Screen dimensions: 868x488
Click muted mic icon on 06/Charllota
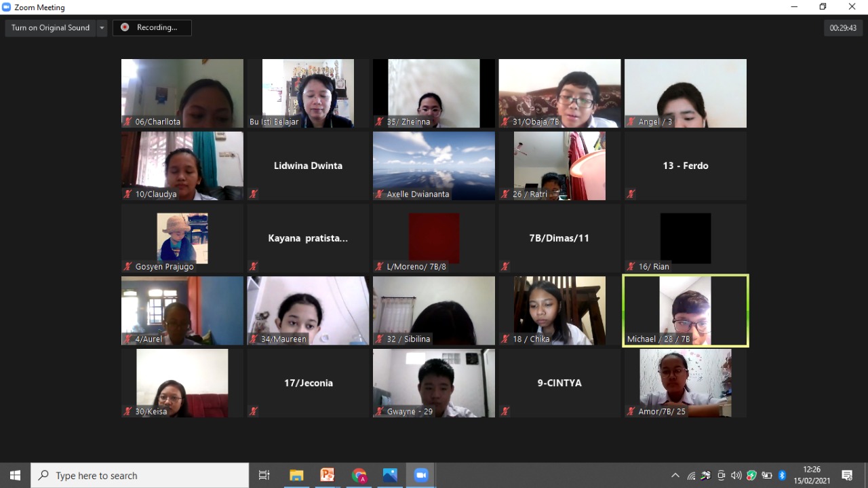pos(128,121)
